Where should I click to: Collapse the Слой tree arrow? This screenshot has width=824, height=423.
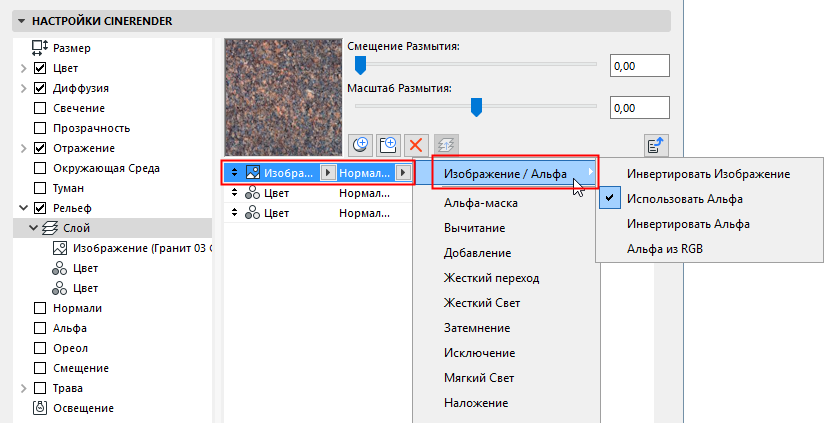34,228
